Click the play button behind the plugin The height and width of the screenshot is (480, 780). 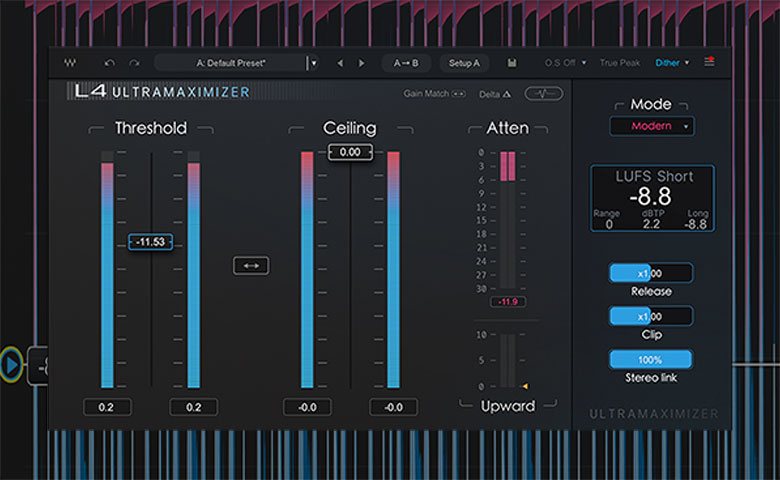click(11, 365)
